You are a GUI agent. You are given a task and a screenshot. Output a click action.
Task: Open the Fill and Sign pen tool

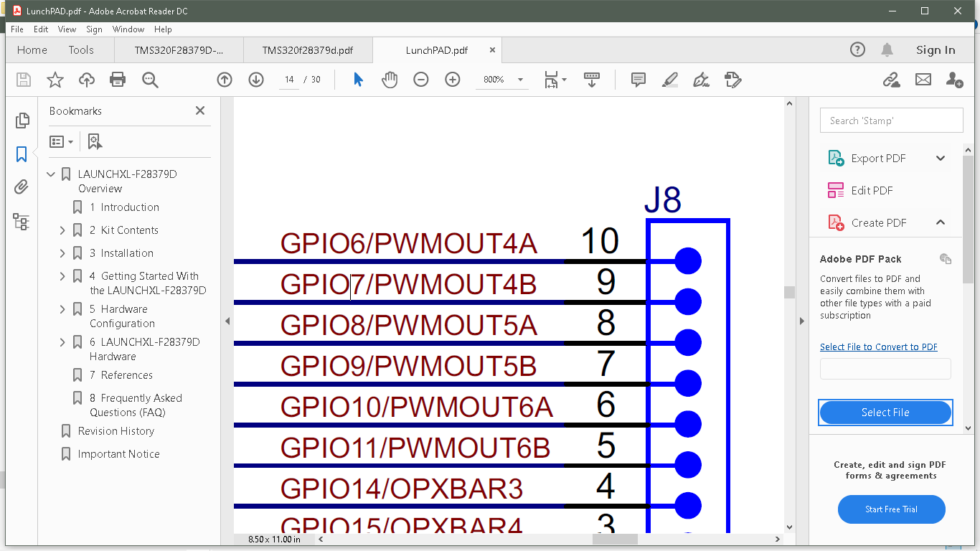[702, 80]
